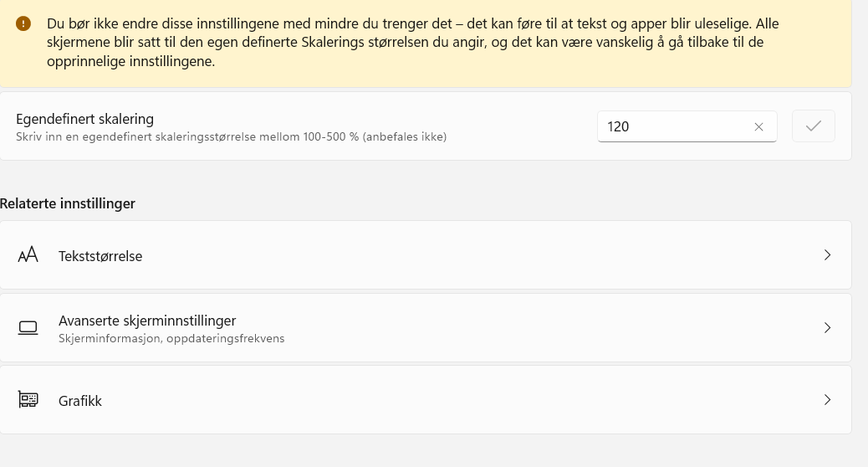Focus the custom scaling field showing 120
The height and width of the screenshot is (467, 868).
(669, 127)
